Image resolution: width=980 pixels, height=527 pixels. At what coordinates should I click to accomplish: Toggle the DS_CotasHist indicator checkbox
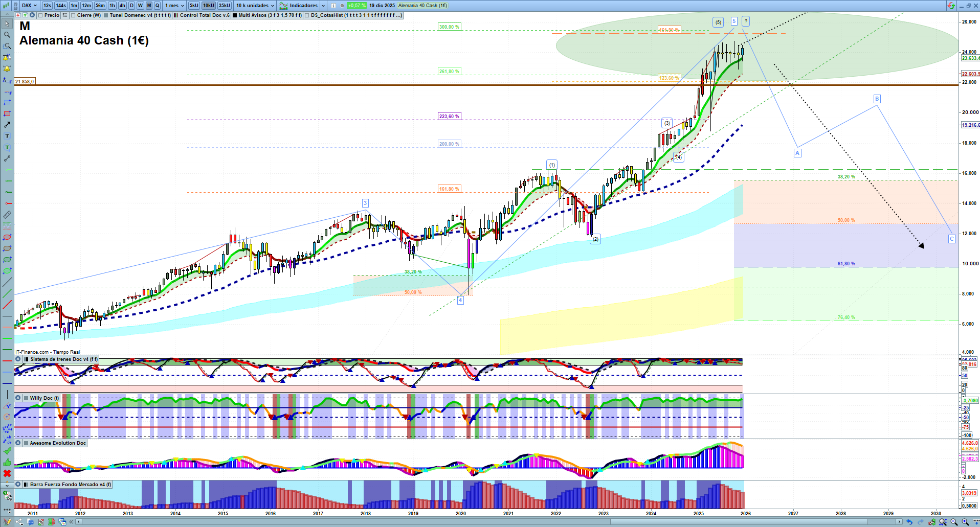pos(307,15)
